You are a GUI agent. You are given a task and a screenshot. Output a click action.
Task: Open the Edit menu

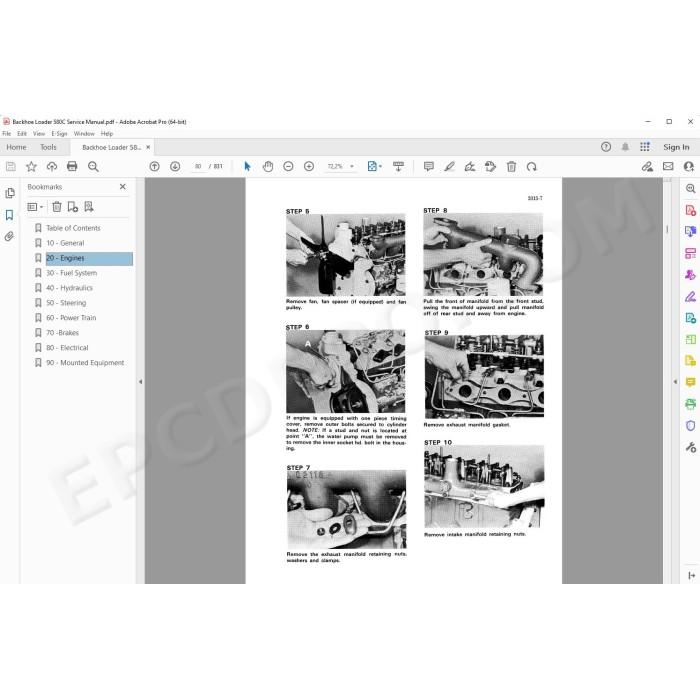[22, 133]
